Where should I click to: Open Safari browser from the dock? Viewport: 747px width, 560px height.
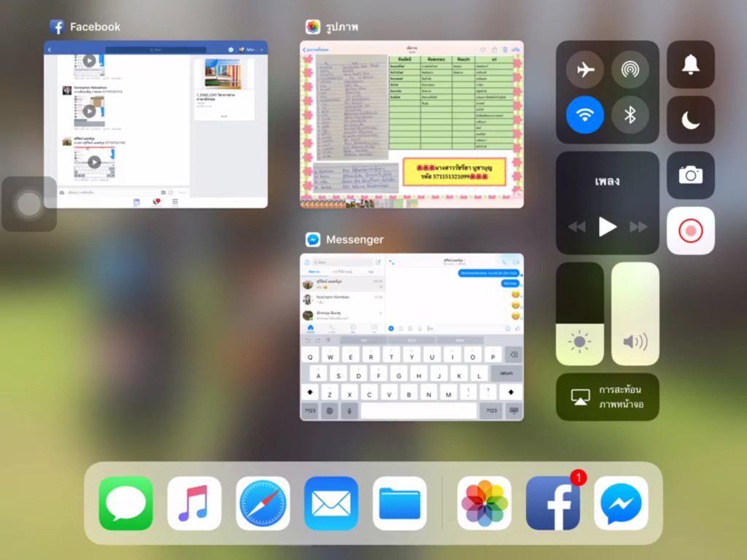coord(263,503)
